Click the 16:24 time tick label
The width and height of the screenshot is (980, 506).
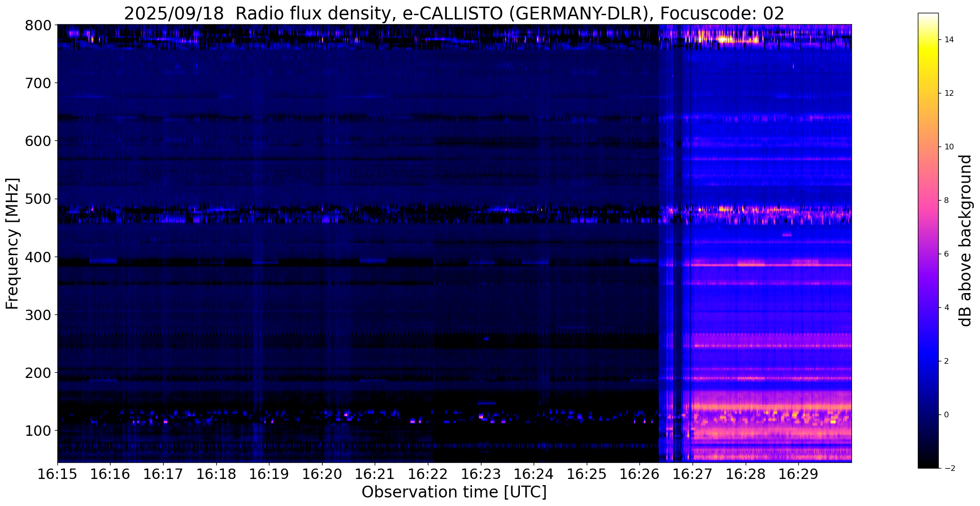pyautogui.click(x=534, y=474)
